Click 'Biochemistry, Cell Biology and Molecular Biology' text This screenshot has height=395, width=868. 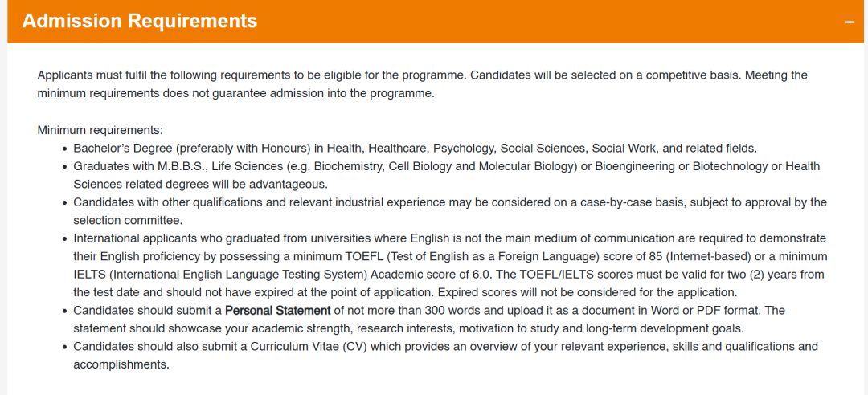pos(445,166)
